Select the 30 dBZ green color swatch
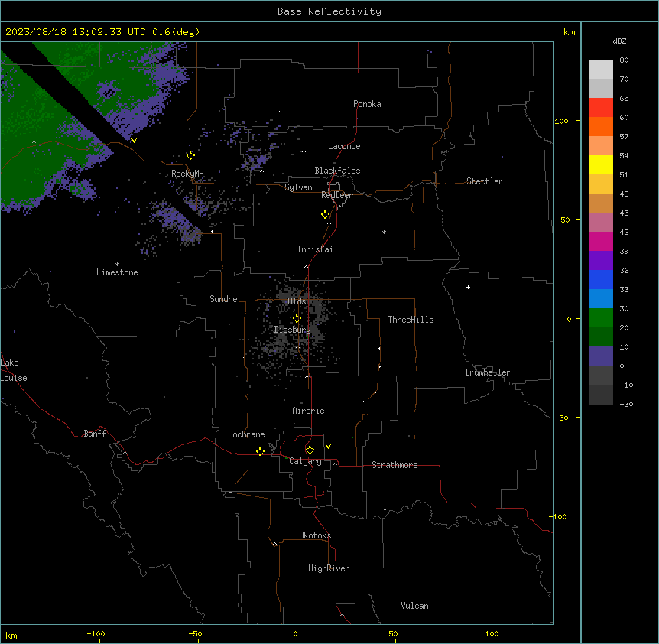This screenshot has width=659, height=644. click(601, 318)
